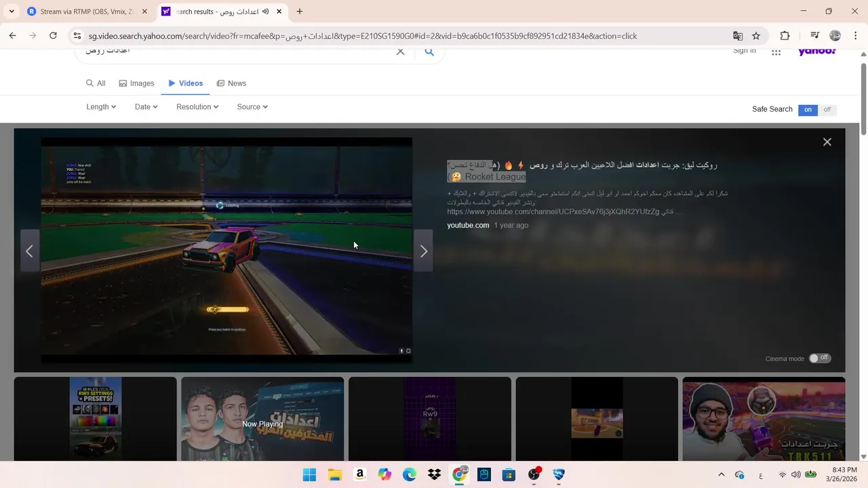Play the Rocket League video preview
This screenshot has width=868, height=488.
tap(226, 250)
